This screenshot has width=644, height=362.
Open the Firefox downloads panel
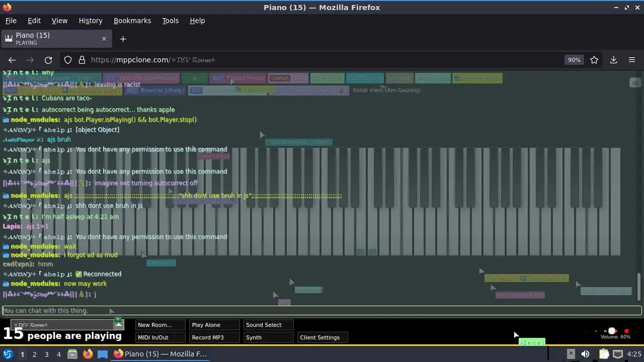click(x=613, y=60)
